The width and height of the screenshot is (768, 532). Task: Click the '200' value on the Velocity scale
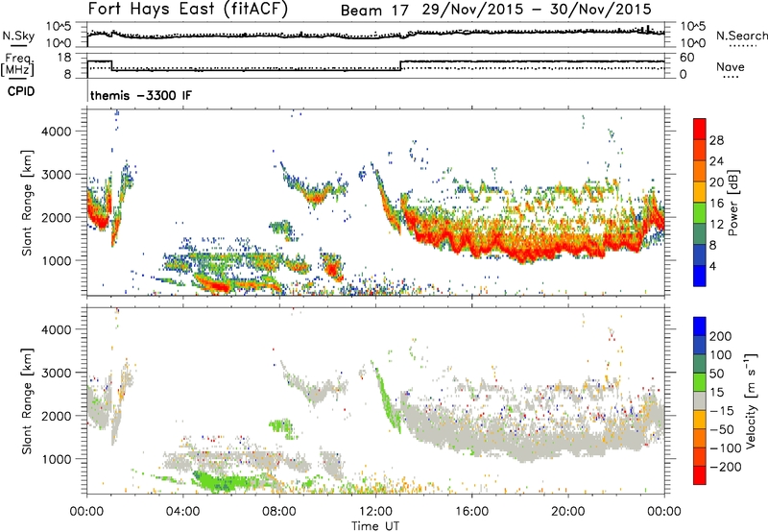click(x=721, y=336)
